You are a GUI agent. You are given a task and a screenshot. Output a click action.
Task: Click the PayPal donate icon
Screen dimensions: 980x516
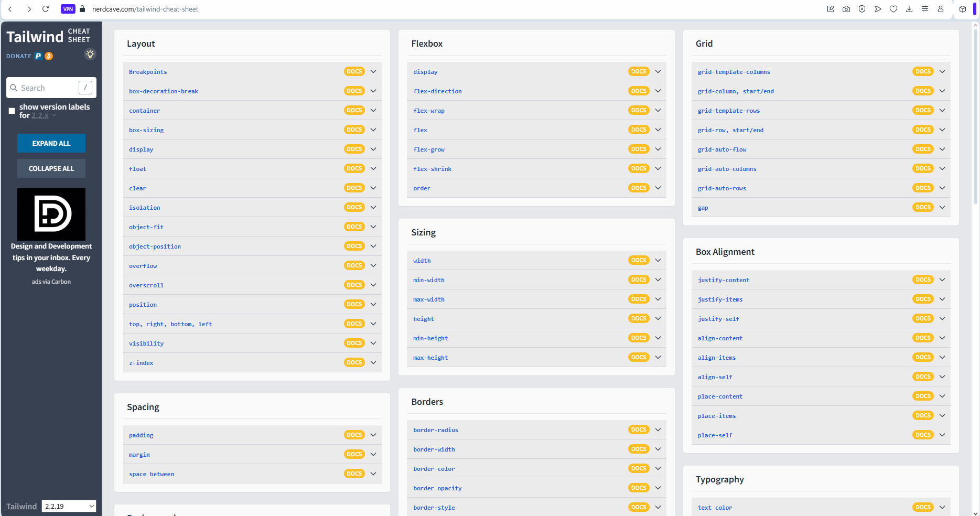(38, 56)
